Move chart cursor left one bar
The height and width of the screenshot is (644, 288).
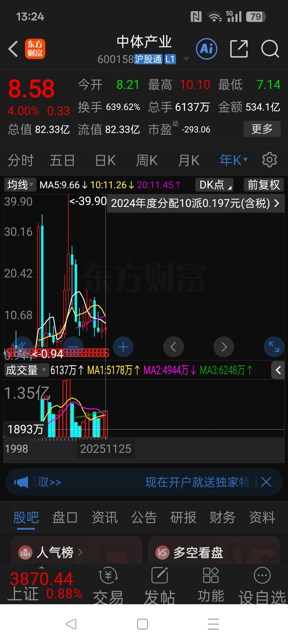(173, 347)
